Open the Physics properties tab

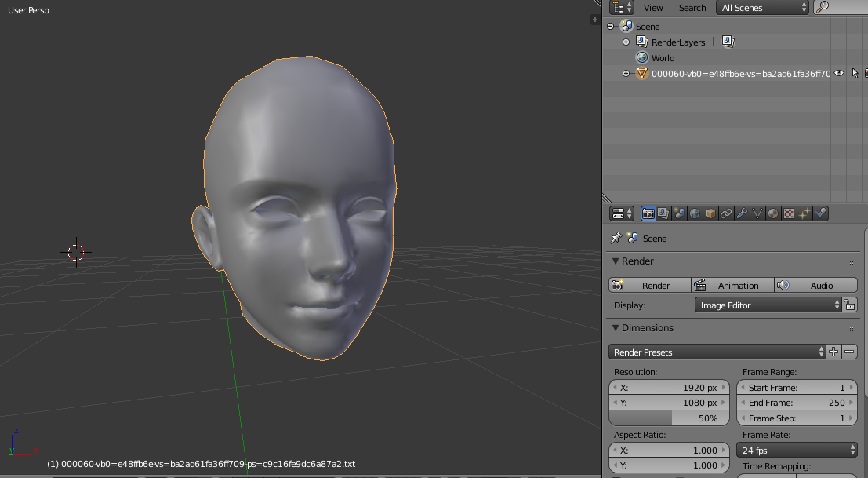pyautogui.click(x=821, y=213)
